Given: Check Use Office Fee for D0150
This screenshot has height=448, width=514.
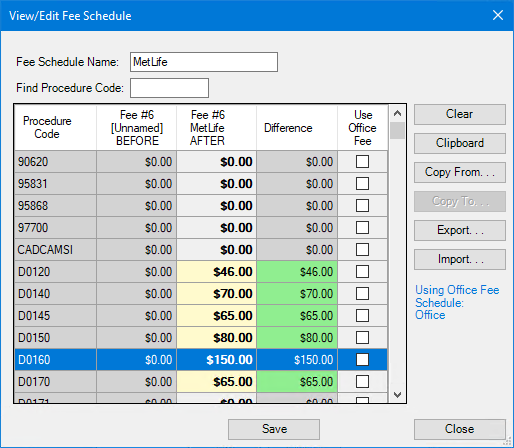Looking at the screenshot, I should [x=362, y=338].
